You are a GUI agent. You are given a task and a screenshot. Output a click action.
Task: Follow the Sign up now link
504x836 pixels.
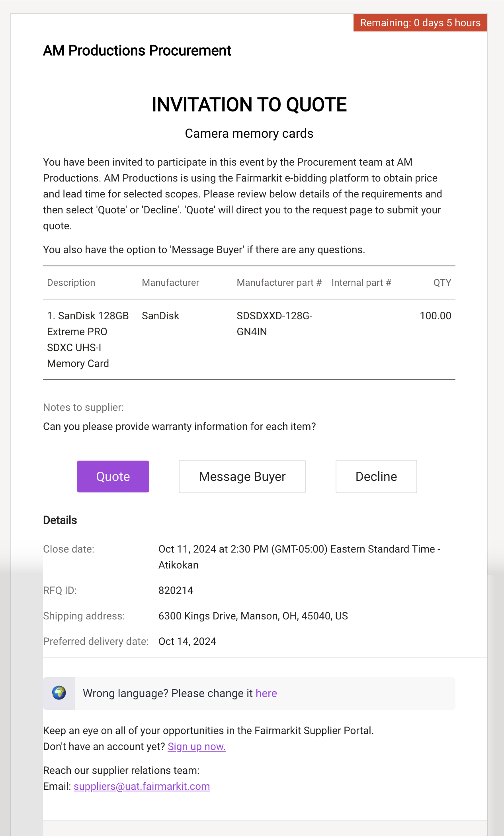click(x=197, y=746)
